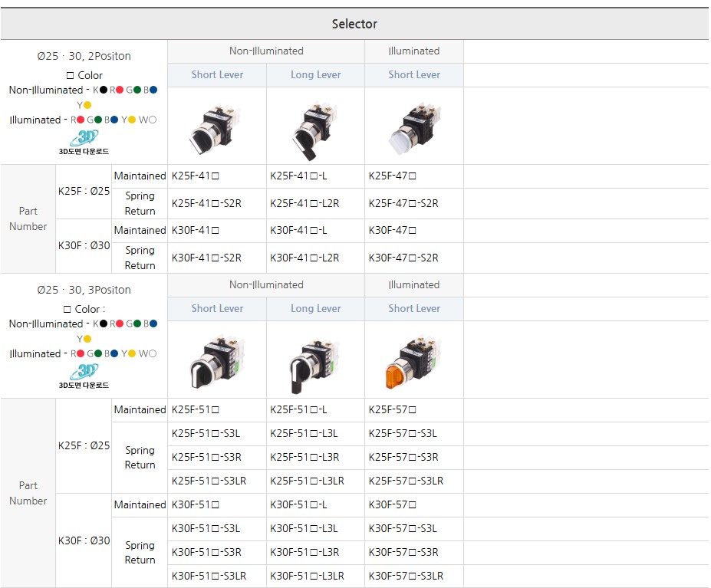This screenshot has height=588, width=711.
Task: Click the K30F : Ø30 row label in 3-position table
Action: 84,540
